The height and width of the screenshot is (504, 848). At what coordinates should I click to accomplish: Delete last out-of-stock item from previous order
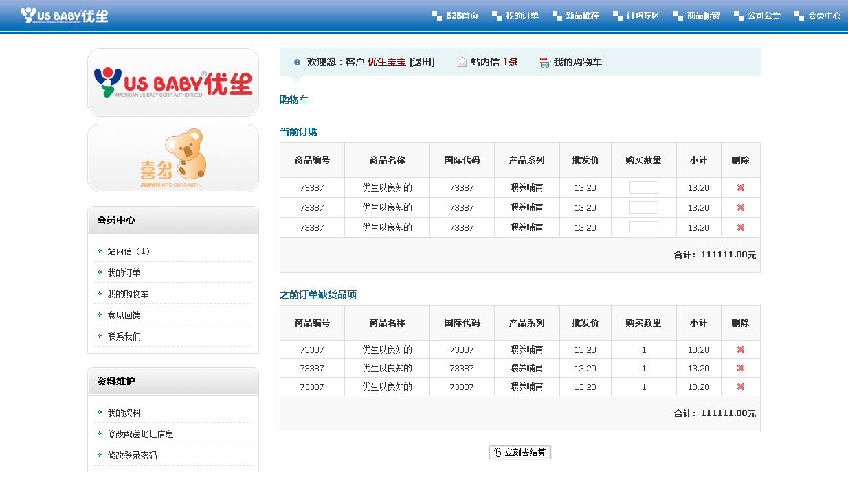tap(740, 387)
